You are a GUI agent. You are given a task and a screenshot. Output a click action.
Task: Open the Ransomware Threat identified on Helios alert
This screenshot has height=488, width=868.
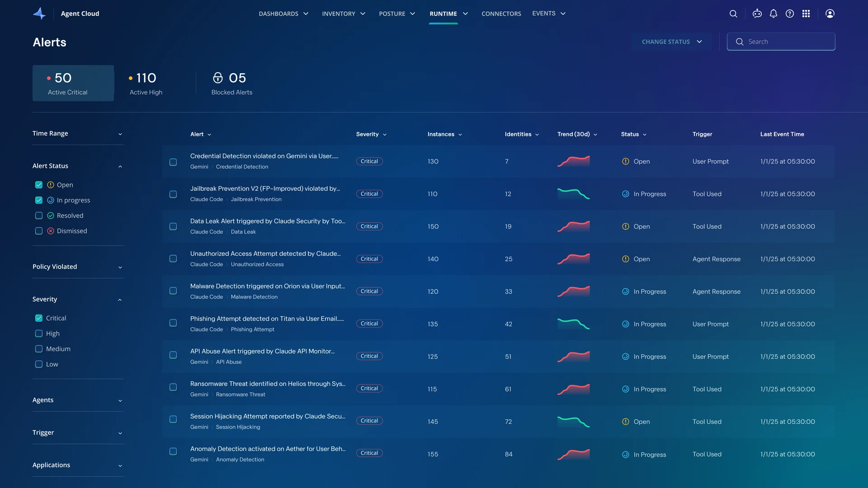268,384
